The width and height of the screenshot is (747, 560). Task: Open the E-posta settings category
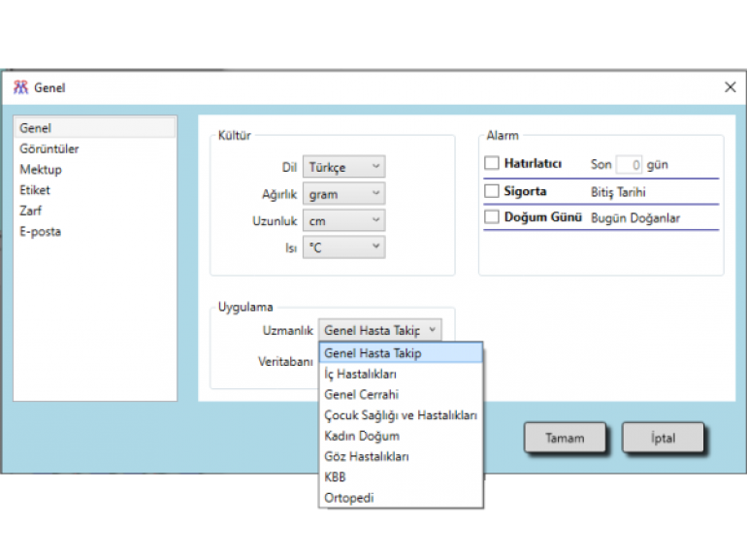pyautogui.click(x=95, y=231)
